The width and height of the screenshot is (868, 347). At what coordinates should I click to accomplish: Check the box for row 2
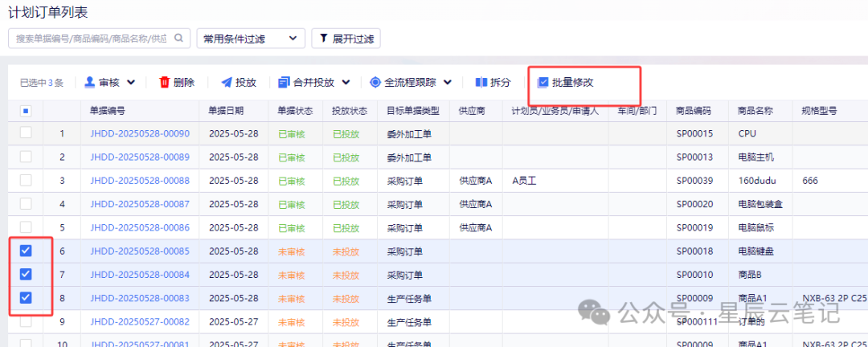tap(26, 157)
